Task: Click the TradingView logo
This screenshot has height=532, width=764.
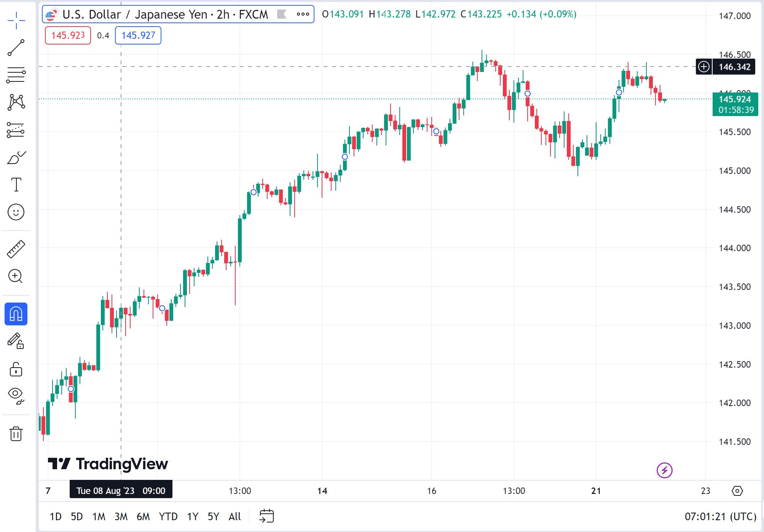Action: [108, 464]
